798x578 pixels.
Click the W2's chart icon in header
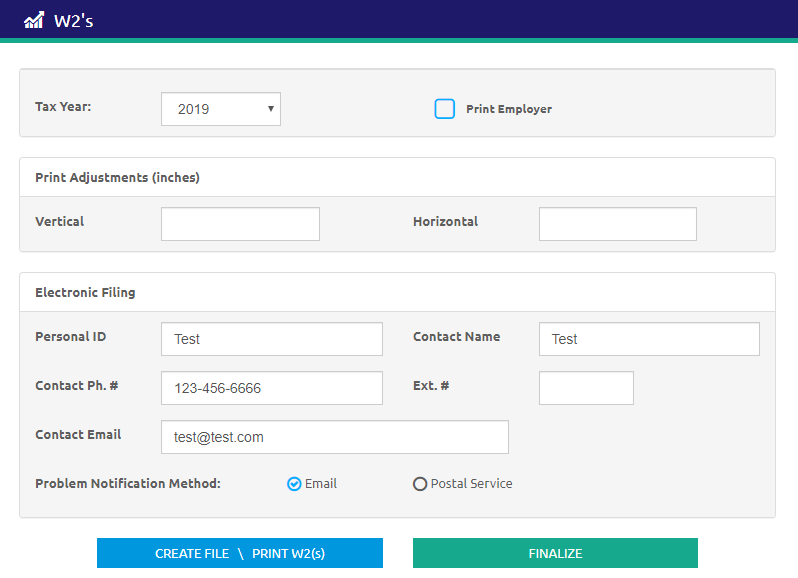click(x=34, y=20)
